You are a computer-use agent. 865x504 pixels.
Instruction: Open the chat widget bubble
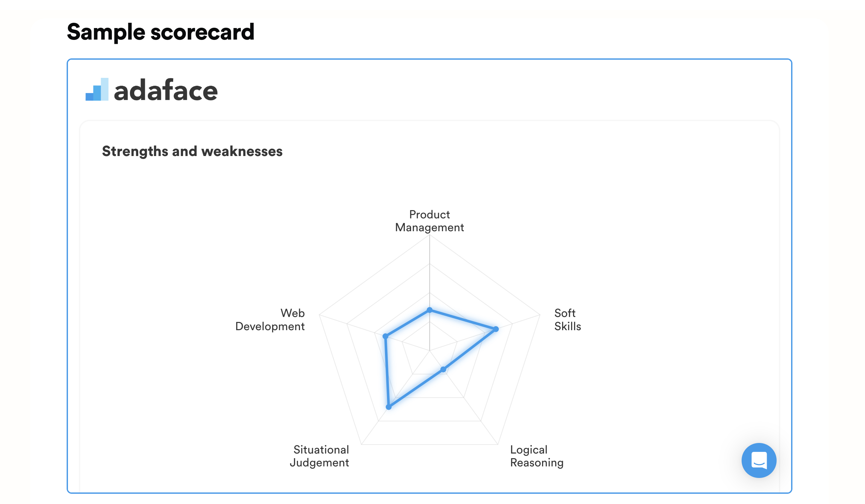[758, 460]
